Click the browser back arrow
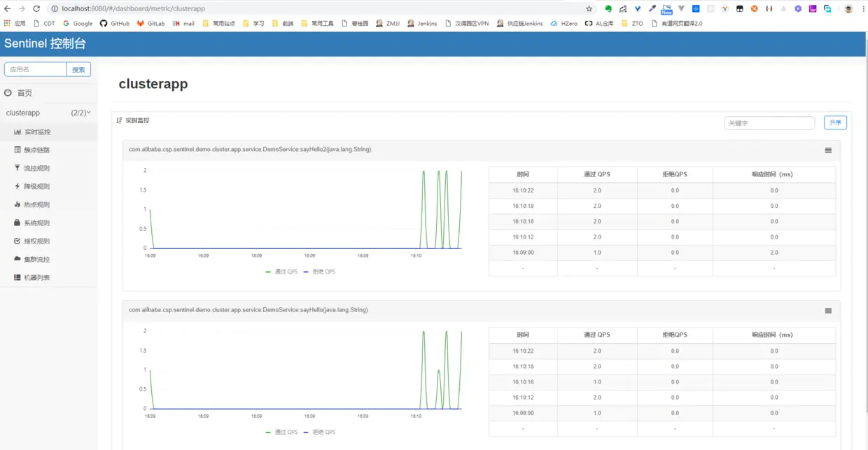This screenshot has width=868, height=450. coord(7,8)
